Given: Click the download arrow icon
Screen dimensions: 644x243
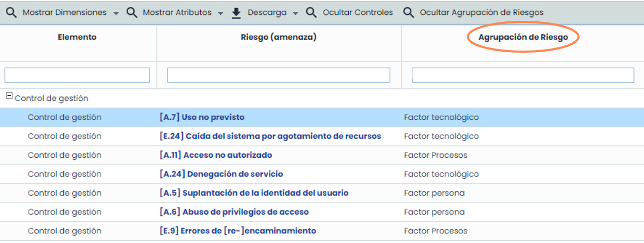Looking at the screenshot, I should [236, 13].
